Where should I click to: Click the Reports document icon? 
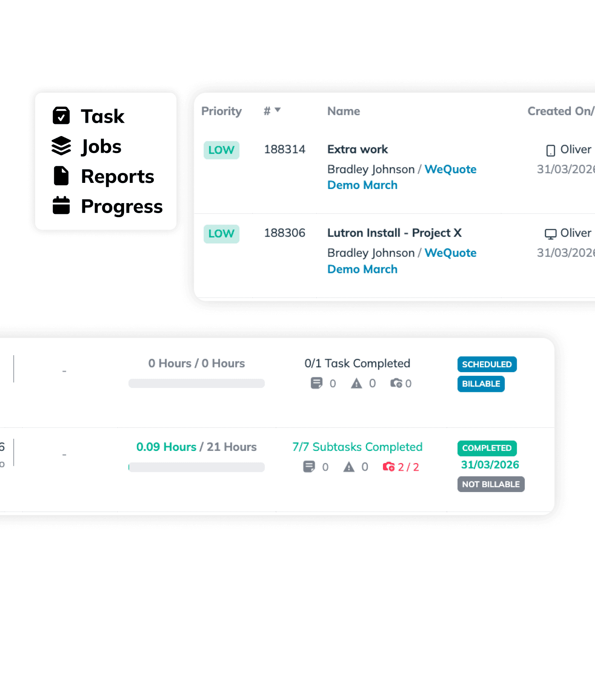[61, 176]
